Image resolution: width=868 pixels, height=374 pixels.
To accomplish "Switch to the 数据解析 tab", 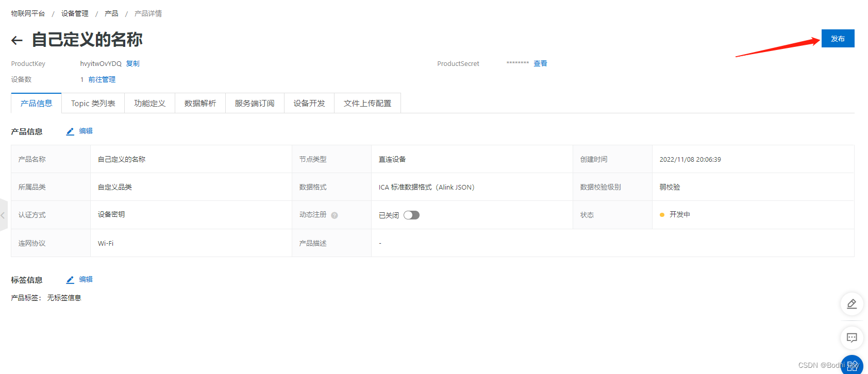I will click(x=201, y=103).
